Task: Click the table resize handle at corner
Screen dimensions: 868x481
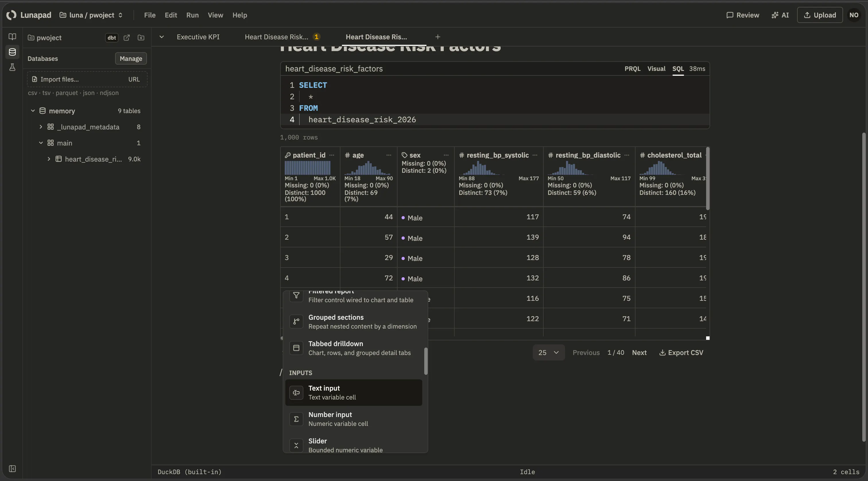Action: click(x=708, y=338)
